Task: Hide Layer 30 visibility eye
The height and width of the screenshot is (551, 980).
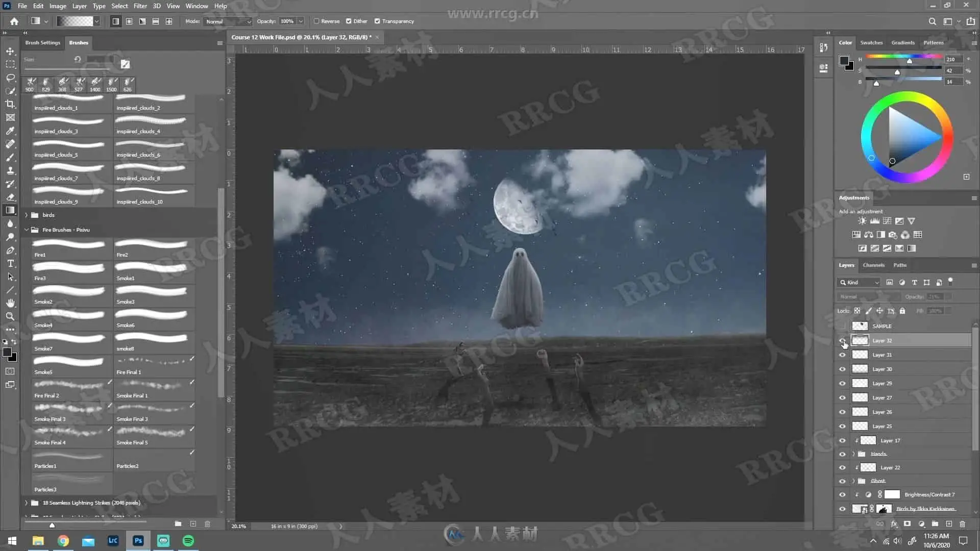Action: [x=842, y=369]
